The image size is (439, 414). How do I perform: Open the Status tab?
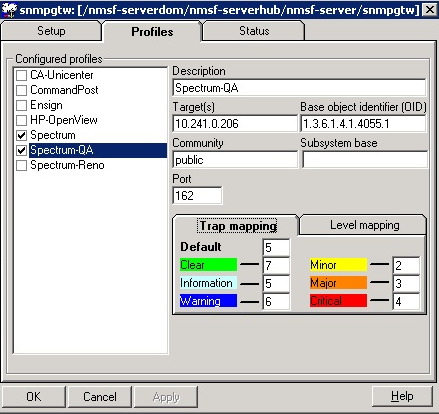(254, 31)
